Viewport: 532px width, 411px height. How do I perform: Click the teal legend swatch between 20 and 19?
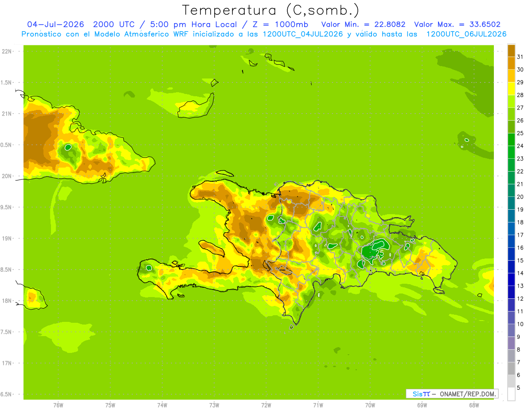click(511, 203)
